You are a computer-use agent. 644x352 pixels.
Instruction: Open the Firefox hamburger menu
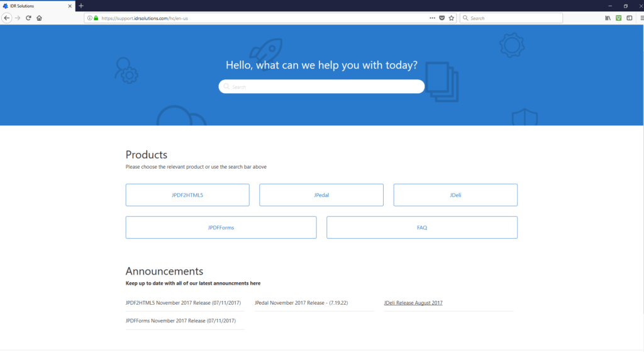[x=641, y=18]
